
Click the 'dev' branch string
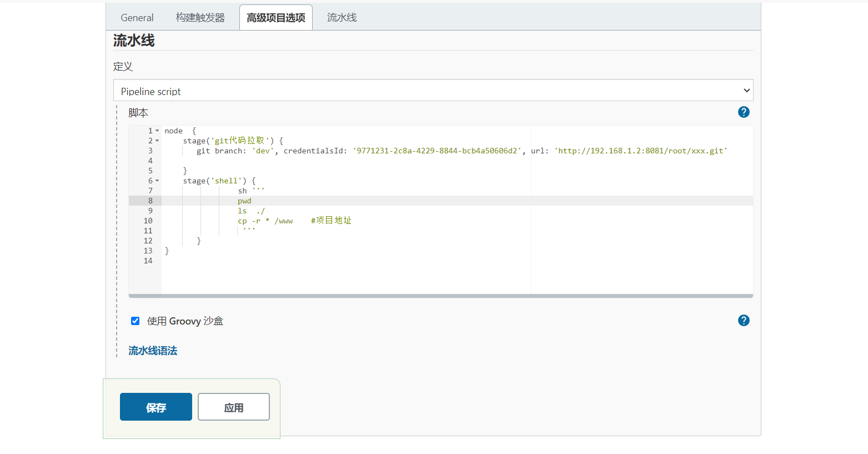coord(263,151)
